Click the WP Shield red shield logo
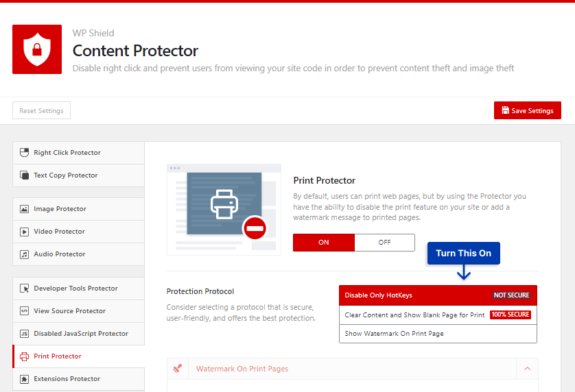 point(37,49)
